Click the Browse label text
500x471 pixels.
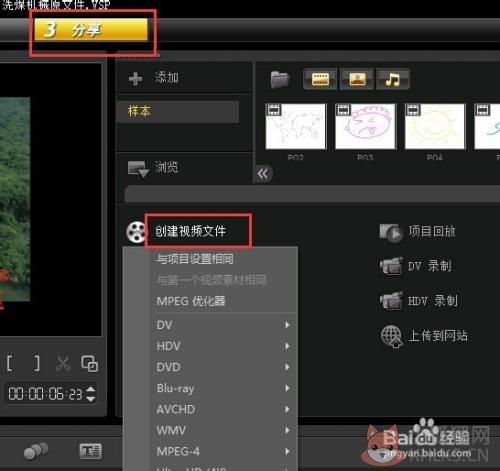point(166,167)
